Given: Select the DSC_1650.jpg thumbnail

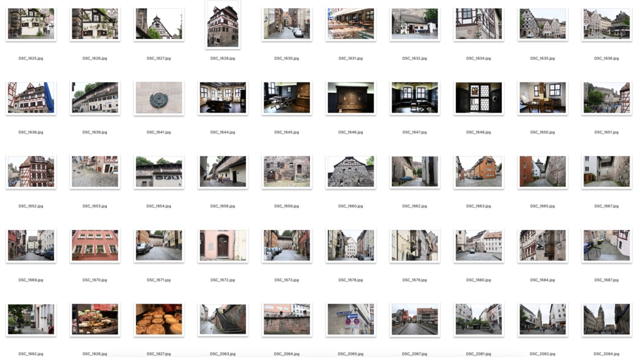Looking at the screenshot, I should [x=543, y=97].
